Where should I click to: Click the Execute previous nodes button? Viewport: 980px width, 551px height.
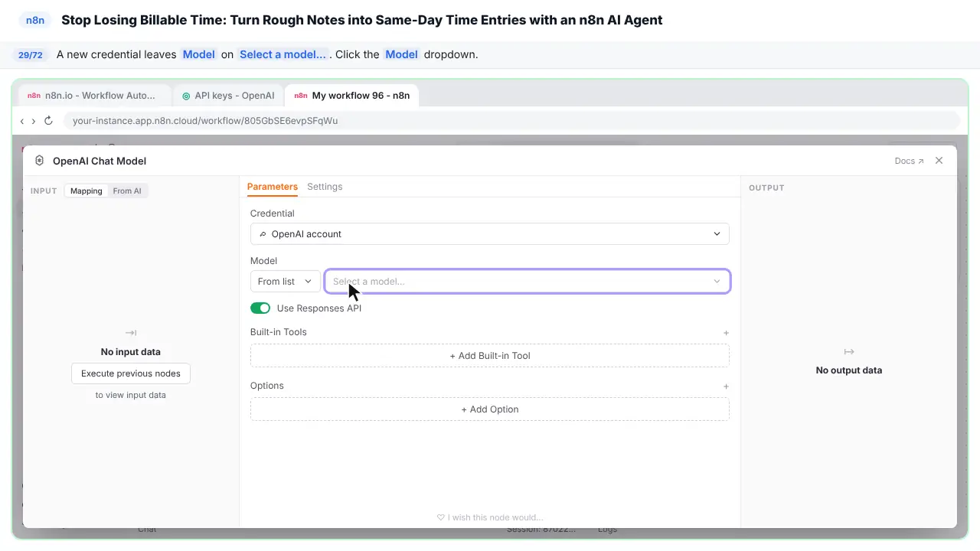(131, 373)
